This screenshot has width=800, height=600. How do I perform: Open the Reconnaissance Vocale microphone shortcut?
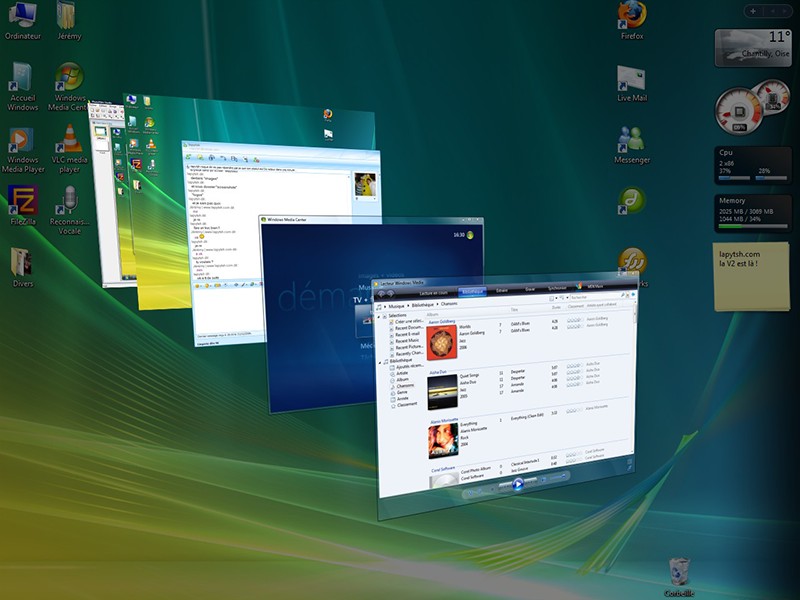point(69,210)
